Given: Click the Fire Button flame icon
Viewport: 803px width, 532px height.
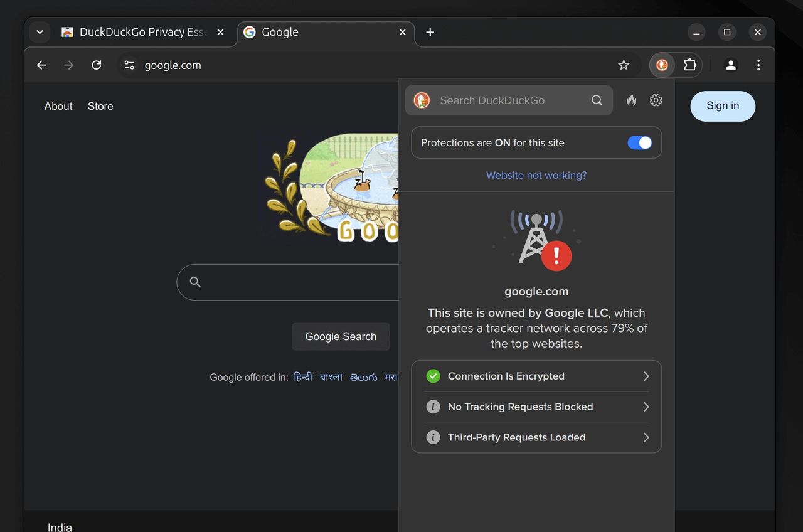Looking at the screenshot, I should coord(632,100).
